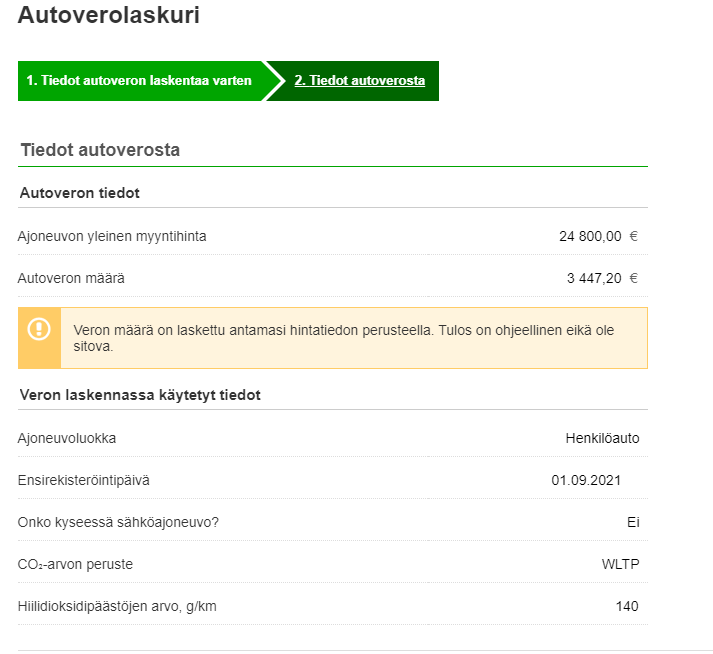
Task: Click the euro sign beside 3 447,20
Action: 633,279
